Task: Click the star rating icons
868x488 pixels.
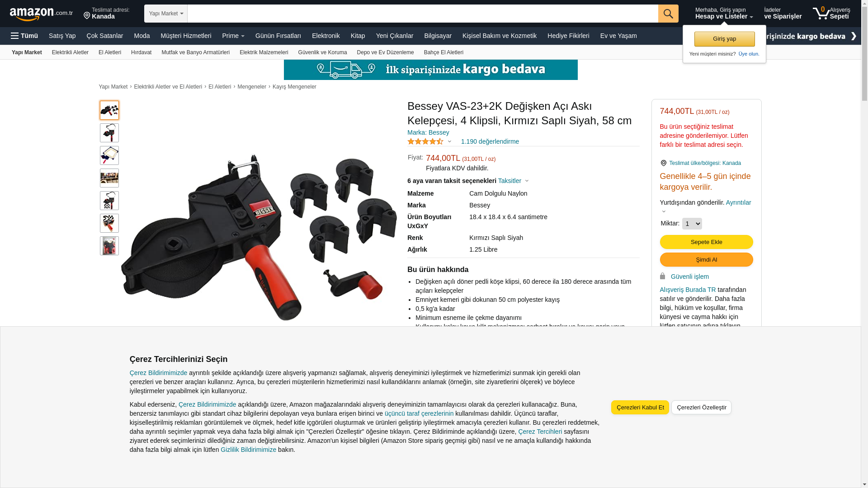Action: click(425, 141)
